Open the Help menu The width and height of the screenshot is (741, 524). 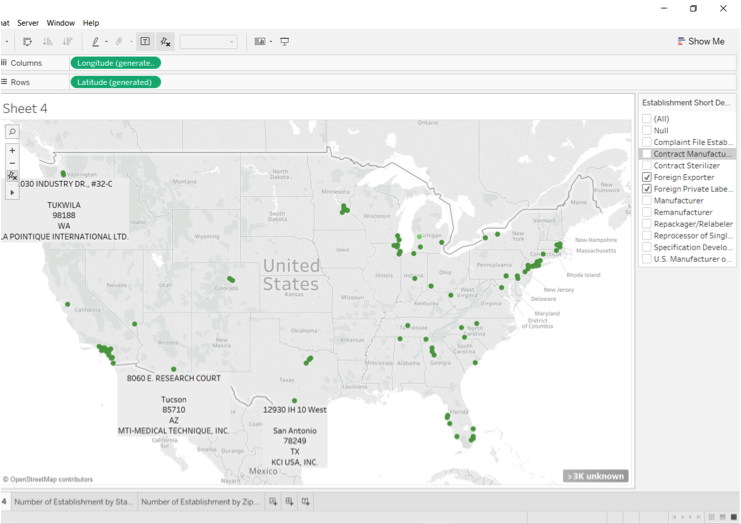91,23
